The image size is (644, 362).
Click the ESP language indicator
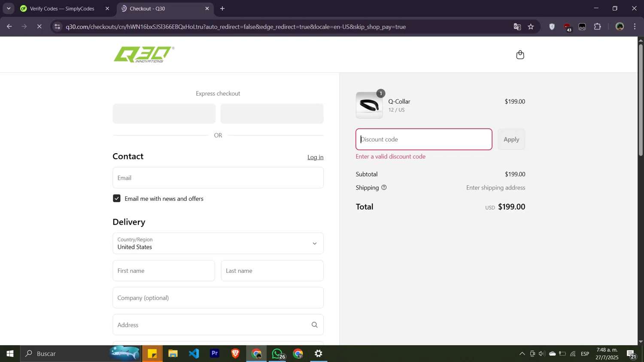click(x=585, y=354)
